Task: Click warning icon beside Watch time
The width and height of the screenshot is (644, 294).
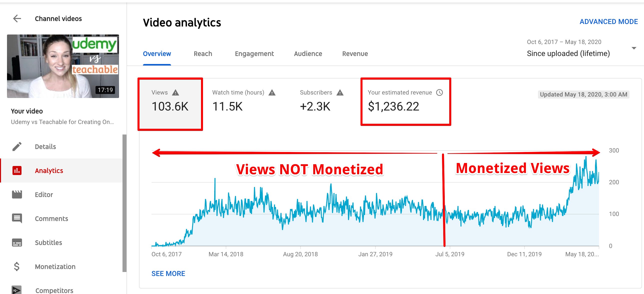Action: point(272,93)
